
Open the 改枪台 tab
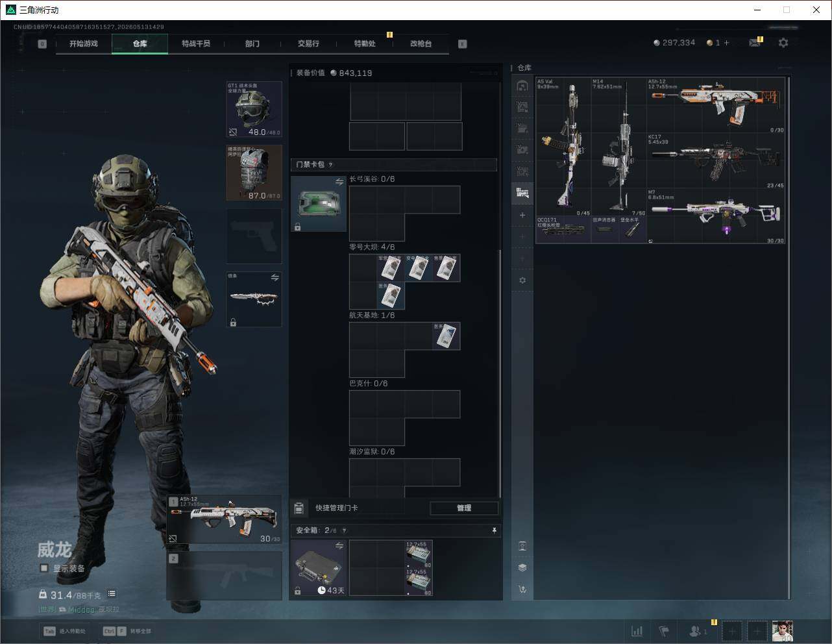point(421,43)
